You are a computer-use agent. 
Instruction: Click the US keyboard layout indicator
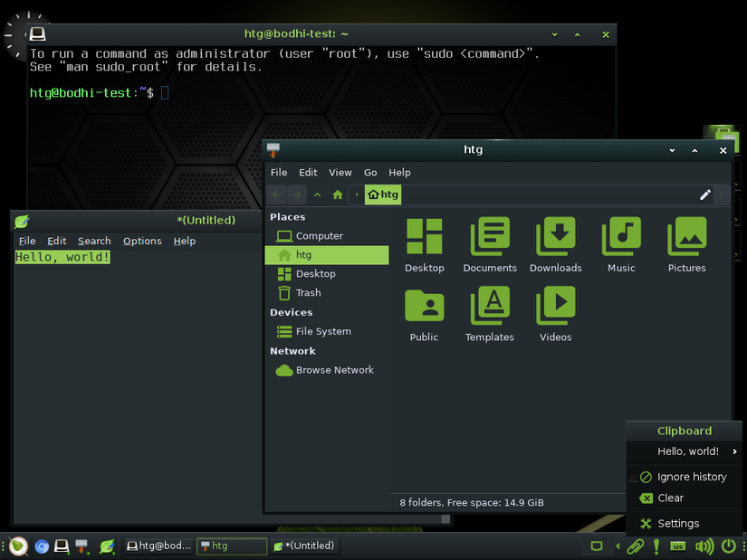(677, 546)
